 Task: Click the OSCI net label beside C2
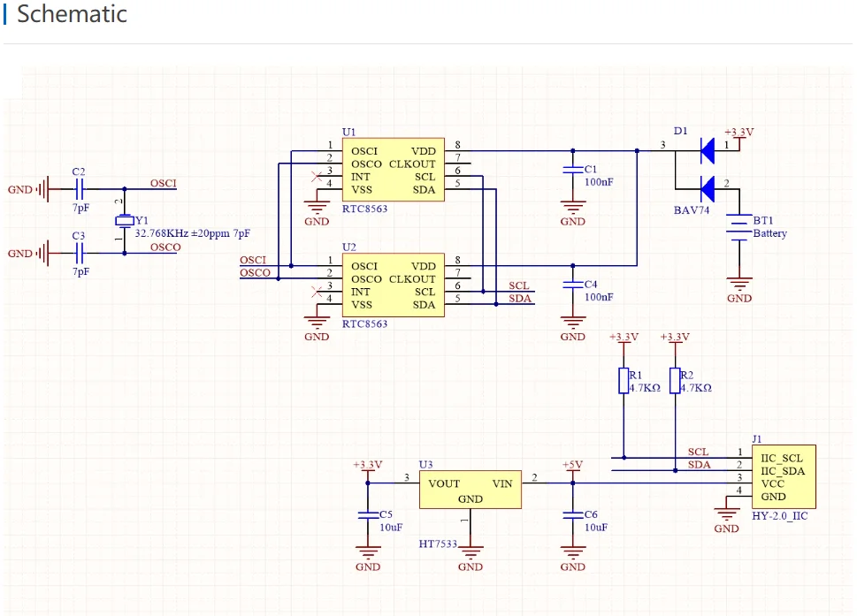coord(164,183)
